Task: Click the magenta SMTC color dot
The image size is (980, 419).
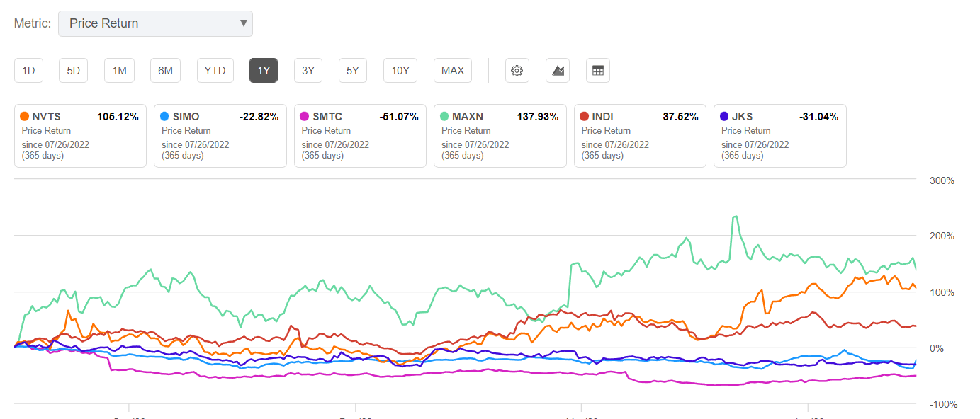Action: click(x=303, y=116)
